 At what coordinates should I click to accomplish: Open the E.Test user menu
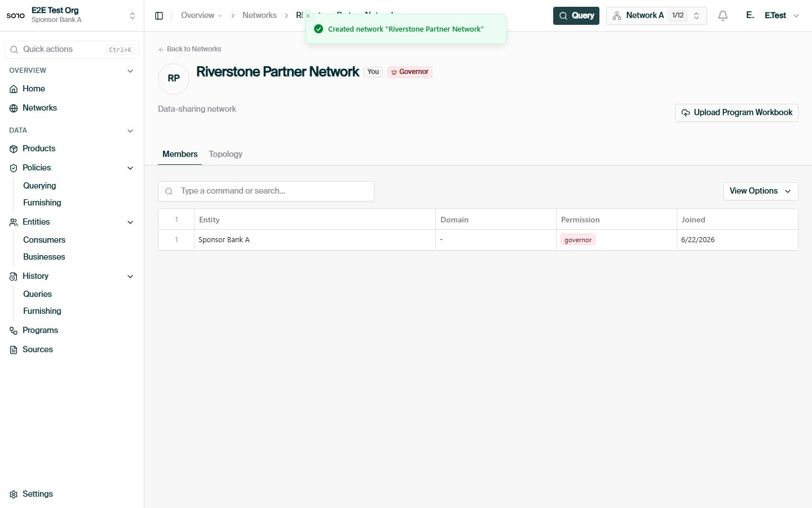pyautogui.click(x=782, y=16)
